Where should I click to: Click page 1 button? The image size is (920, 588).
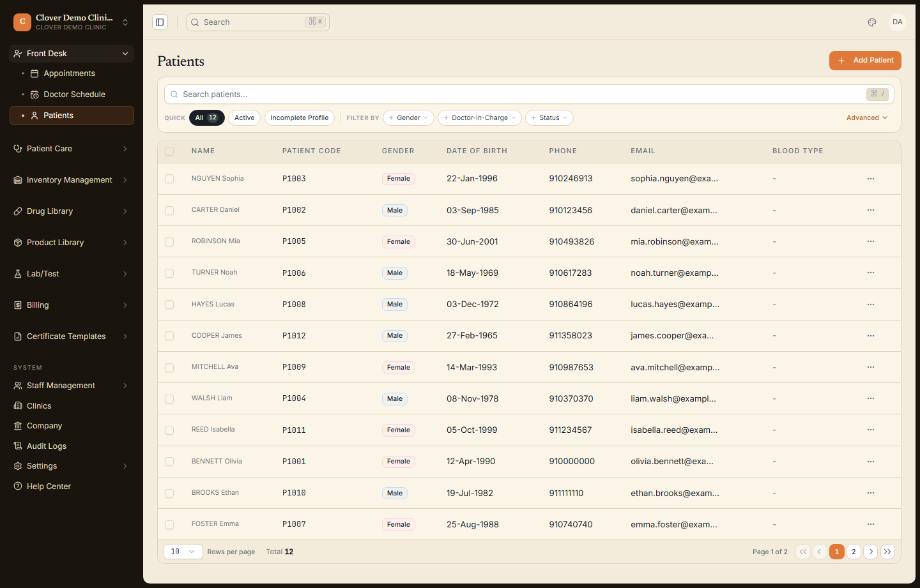point(837,552)
